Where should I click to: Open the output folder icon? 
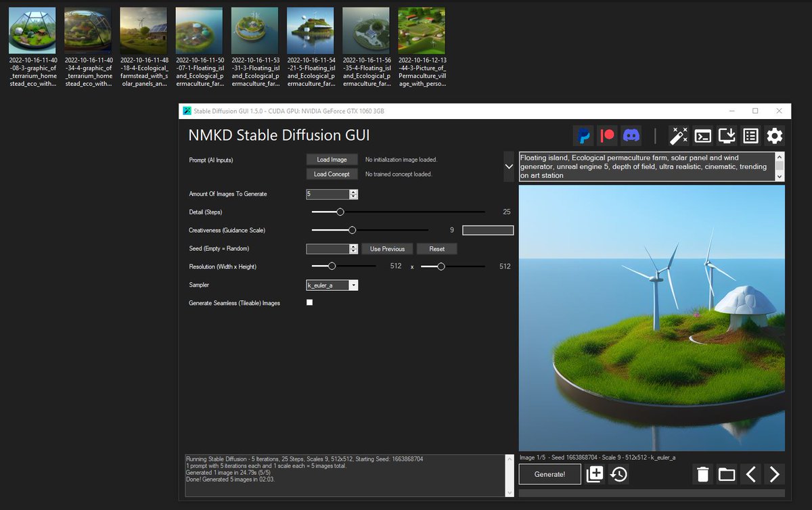point(727,474)
